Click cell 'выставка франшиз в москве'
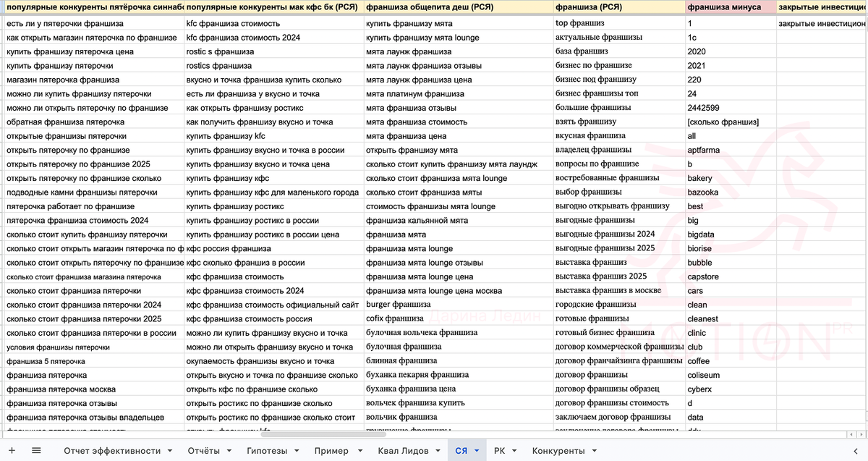868x461 pixels. [618, 291]
